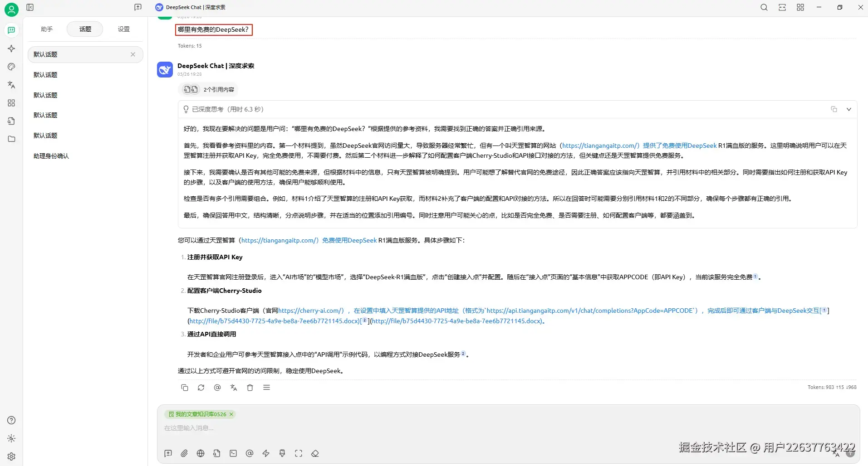Toggle light/dark theme sun icon
Viewport: 868px width, 466px height.
[x=11, y=438]
